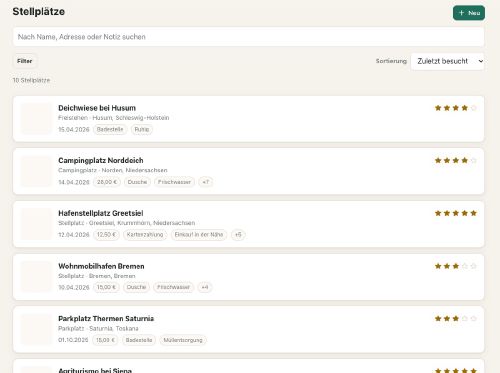Click the Stellplatz · Greetsiel, Krummhörn, Niedersachsen subtitle
This screenshot has height=373, width=500.
click(127, 223)
